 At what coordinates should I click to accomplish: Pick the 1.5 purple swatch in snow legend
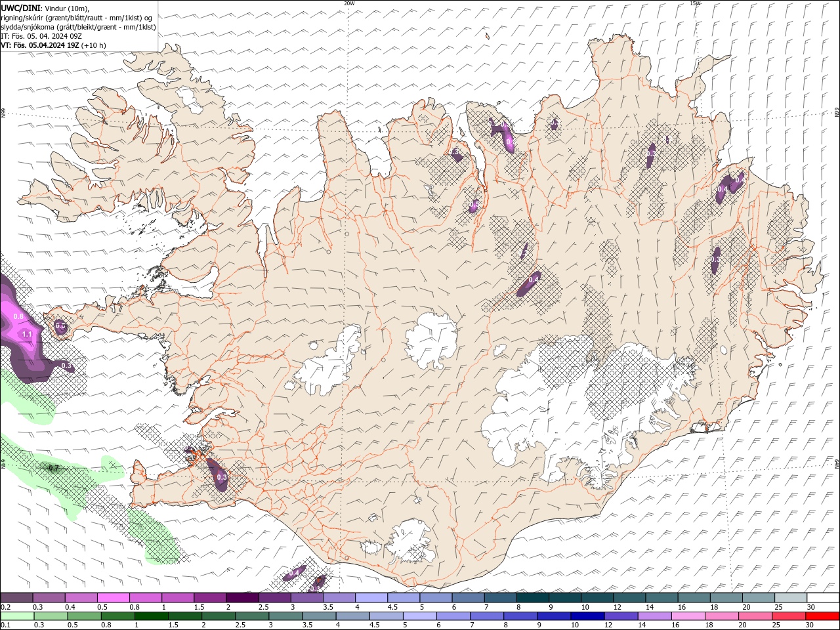tap(210, 598)
